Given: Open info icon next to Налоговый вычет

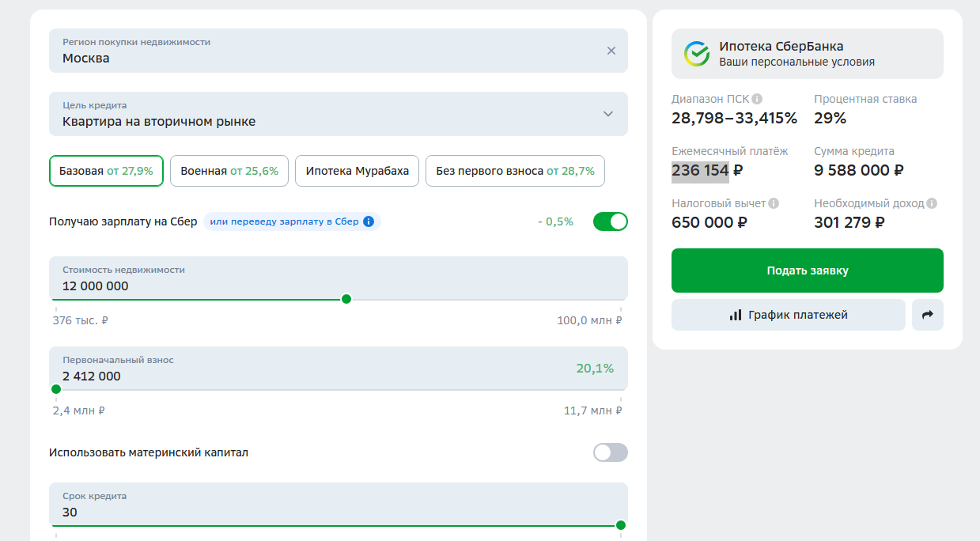Looking at the screenshot, I should point(774,203).
